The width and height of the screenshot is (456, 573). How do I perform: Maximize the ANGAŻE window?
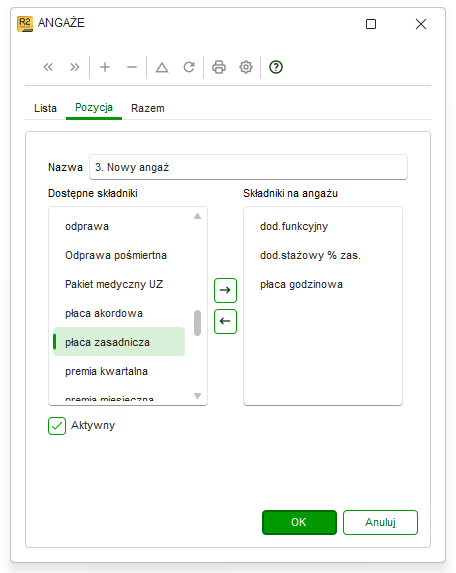click(371, 24)
